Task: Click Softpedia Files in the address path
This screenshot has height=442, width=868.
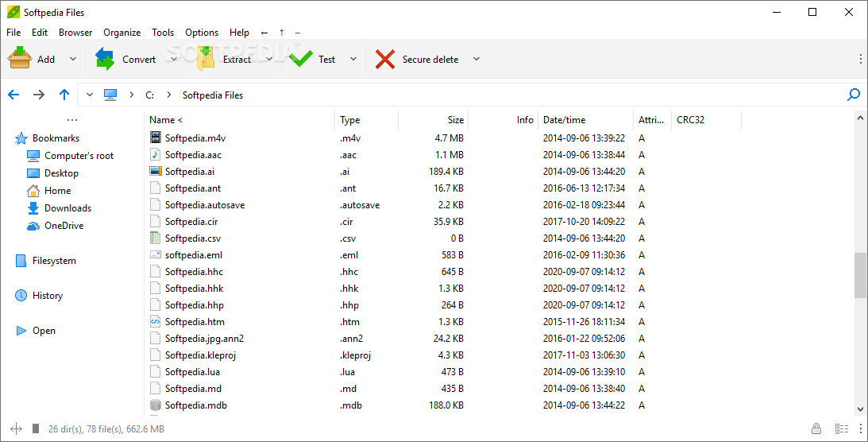Action: pyautogui.click(x=213, y=95)
